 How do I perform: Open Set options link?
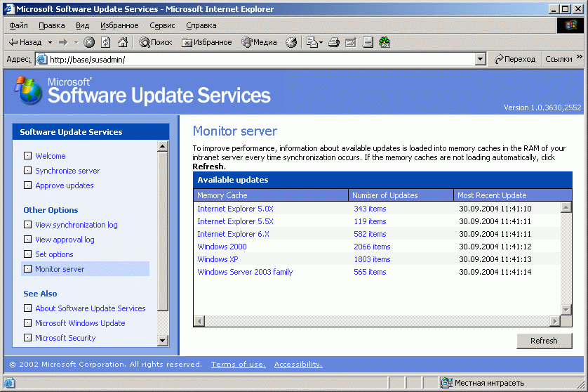54,254
